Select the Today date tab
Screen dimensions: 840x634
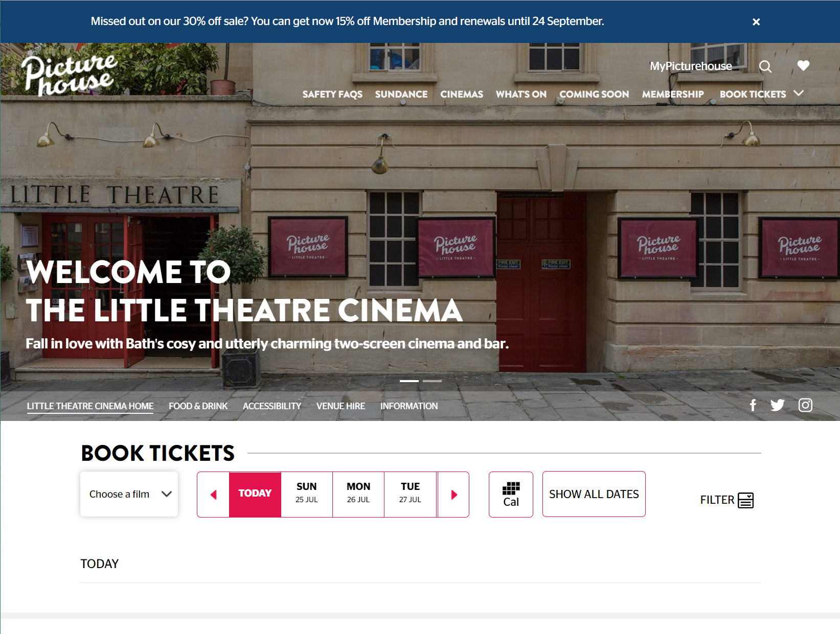[255, 494]
